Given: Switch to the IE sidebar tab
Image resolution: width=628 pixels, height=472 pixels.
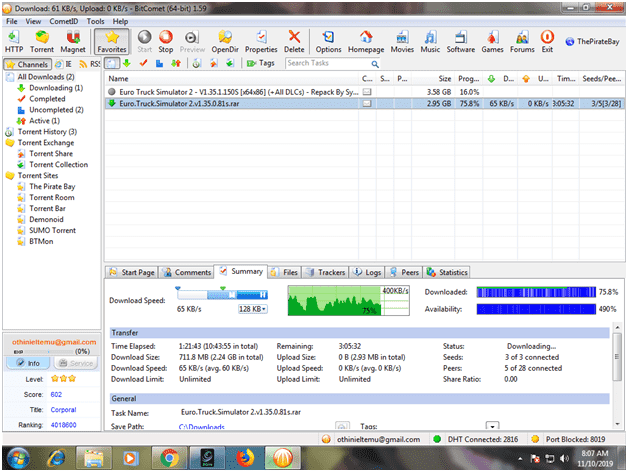Looking at the screenshot, I should [x=64, y=64].
